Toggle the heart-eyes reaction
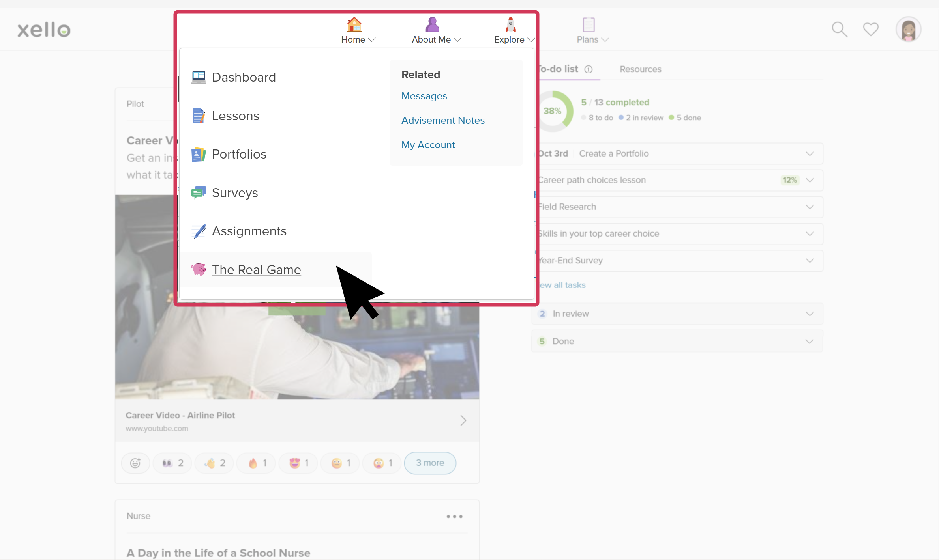The width and height of the screenshot is (939, 560). point(299,463)
